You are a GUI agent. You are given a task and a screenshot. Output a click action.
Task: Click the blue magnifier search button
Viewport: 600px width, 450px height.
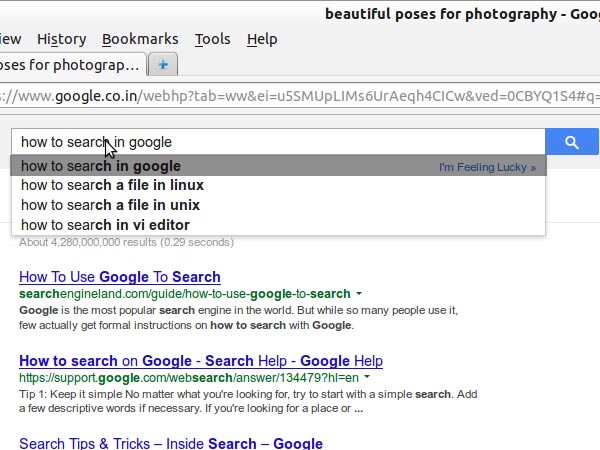point(572,142)
